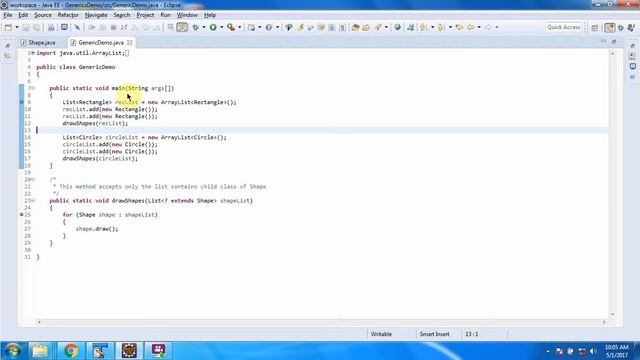Click the Smart Insert status entry
Screen dimensions: 640x360
coord(434,334)
